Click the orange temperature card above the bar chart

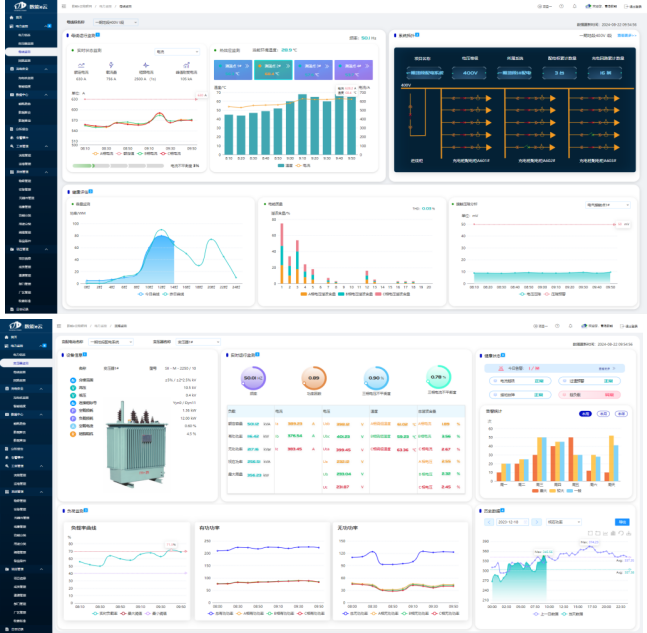[271, 69]
